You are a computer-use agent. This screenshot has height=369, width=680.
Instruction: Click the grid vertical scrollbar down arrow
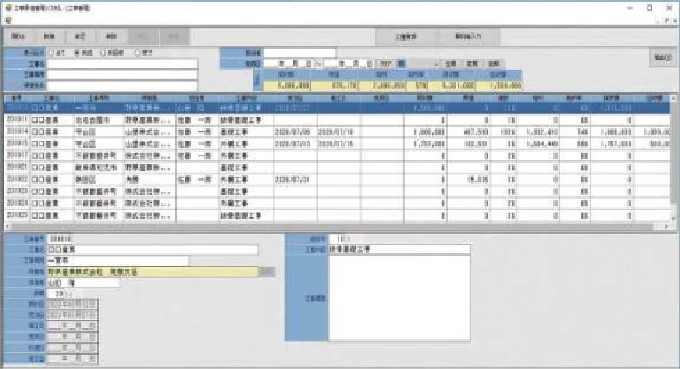pyautogui.click(x=673, y=219)
